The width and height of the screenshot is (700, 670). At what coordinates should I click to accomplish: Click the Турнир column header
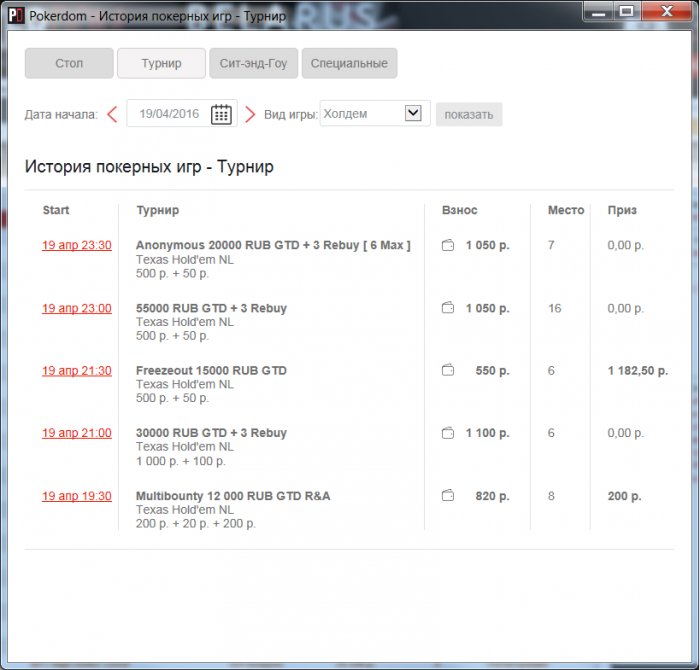(158, 210)
